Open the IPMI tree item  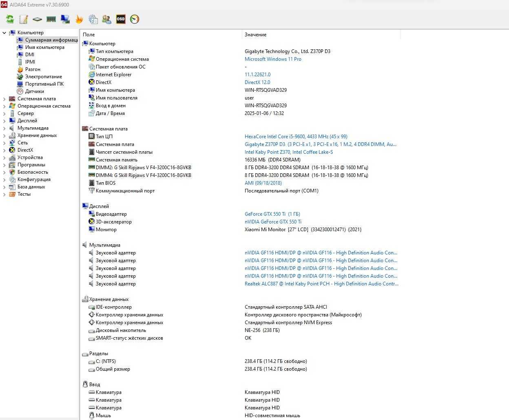click(x=30, y=62)
